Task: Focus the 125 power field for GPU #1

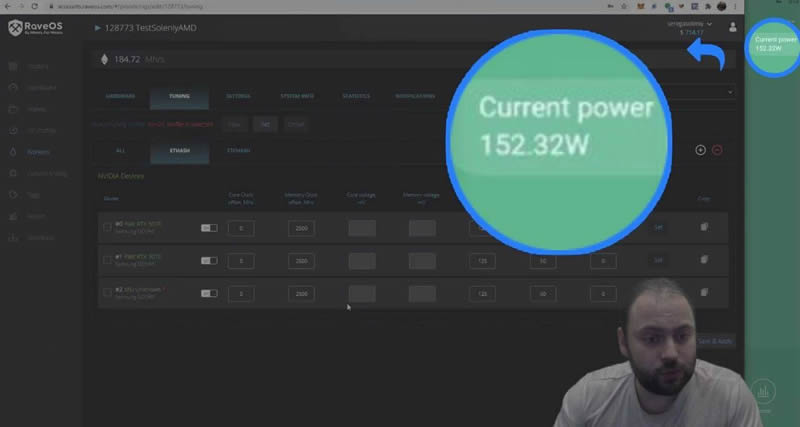Action: click(x=483, y=261)
